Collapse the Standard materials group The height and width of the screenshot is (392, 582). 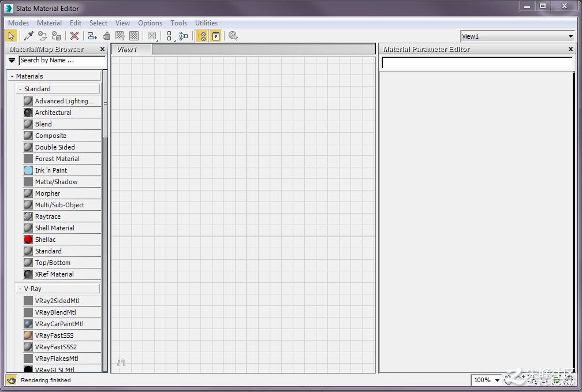[x=58, y=89]
